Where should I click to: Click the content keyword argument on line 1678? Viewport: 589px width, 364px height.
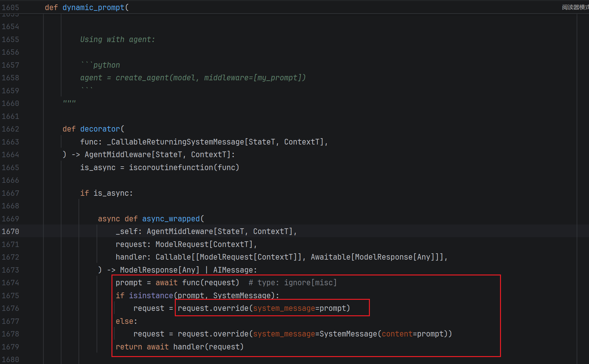397,334
